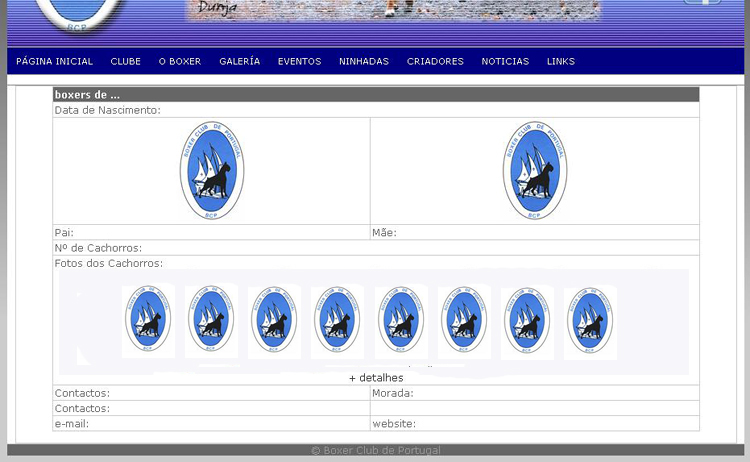Image resolution: width=750 pixels, height=462 pixels.
Task: Open the CLUBE menu item
Action: point(125,61)
